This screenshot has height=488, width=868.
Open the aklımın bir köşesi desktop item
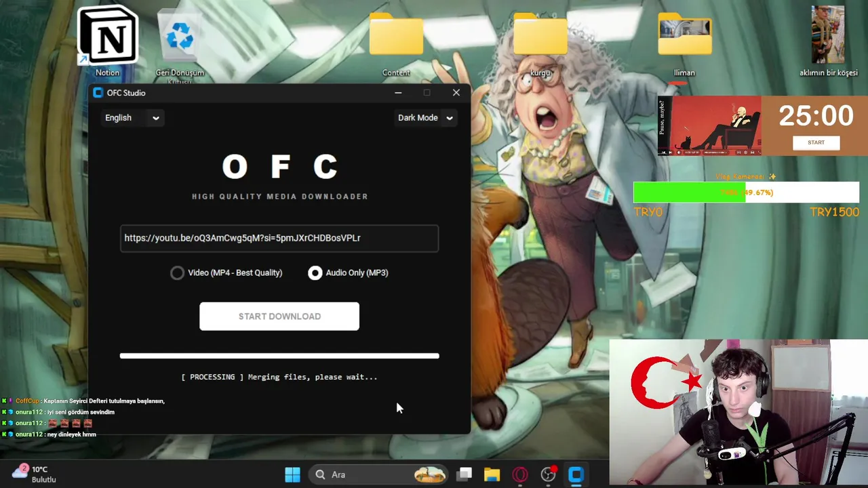(x=828, y=42)
